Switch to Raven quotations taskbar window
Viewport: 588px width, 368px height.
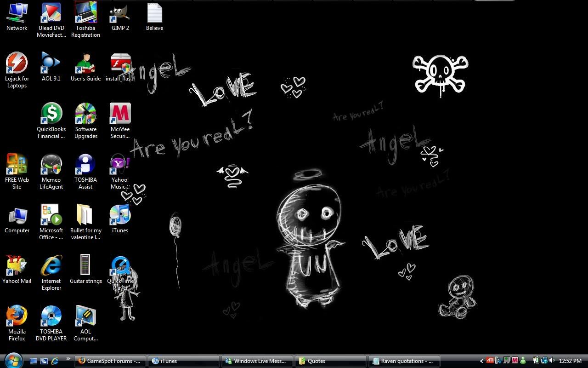404,361
